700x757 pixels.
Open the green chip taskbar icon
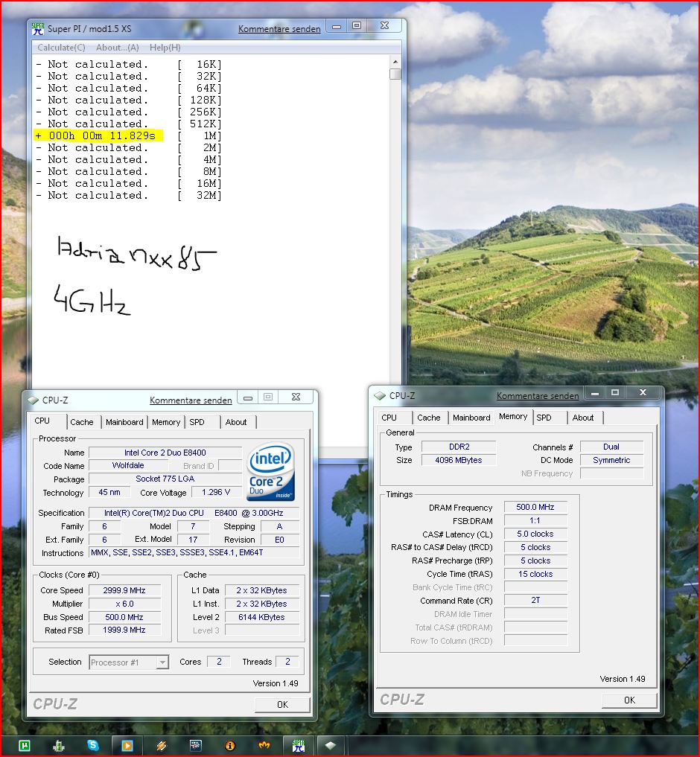[58, 745]
